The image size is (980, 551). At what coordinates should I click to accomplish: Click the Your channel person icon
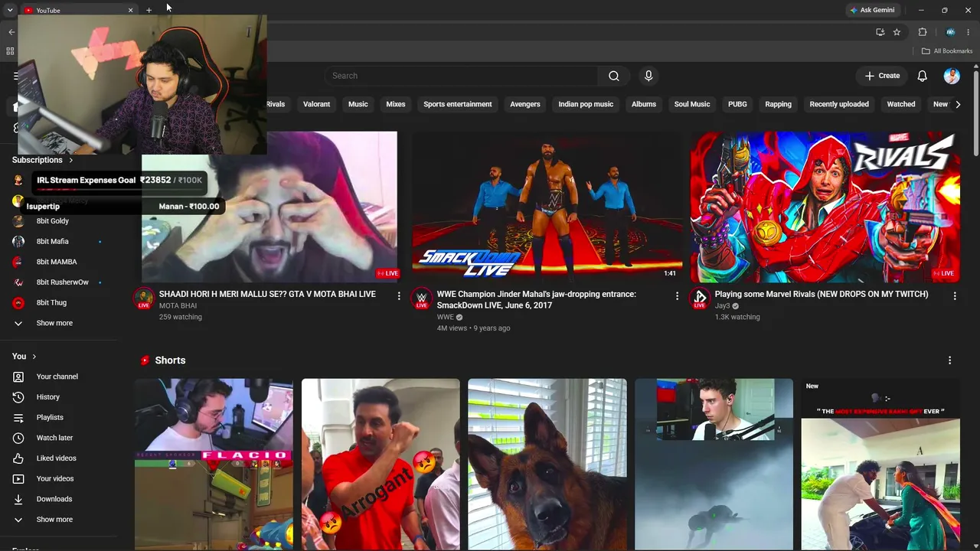[18, 377]
